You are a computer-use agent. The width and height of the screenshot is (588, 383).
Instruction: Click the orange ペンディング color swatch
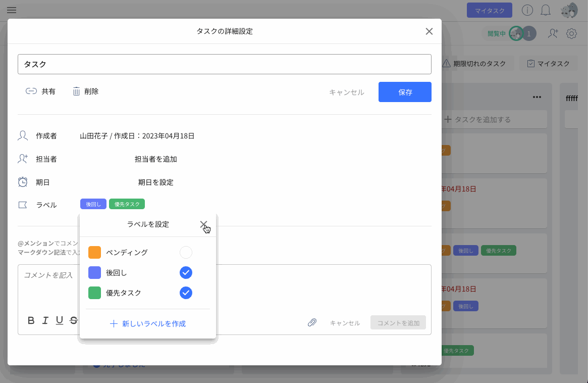pyautogui.click(x=94, y=252)
